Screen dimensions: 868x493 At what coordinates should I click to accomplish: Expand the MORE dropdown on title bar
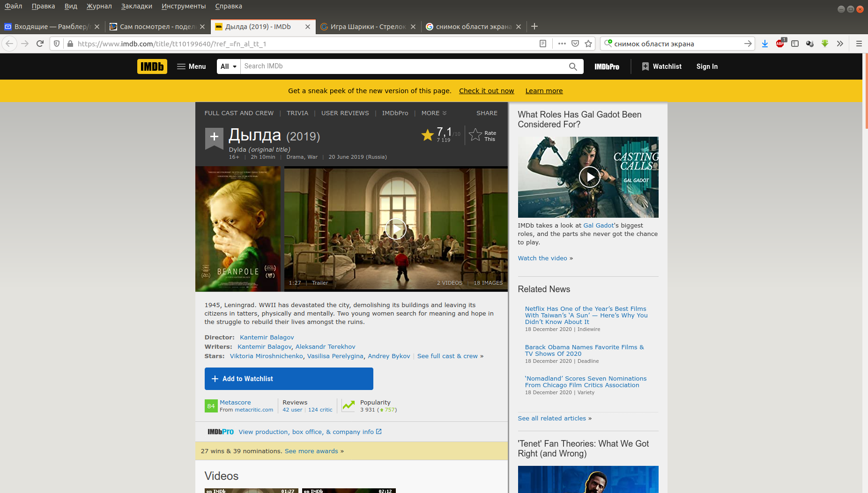click(x=434, y=113)
